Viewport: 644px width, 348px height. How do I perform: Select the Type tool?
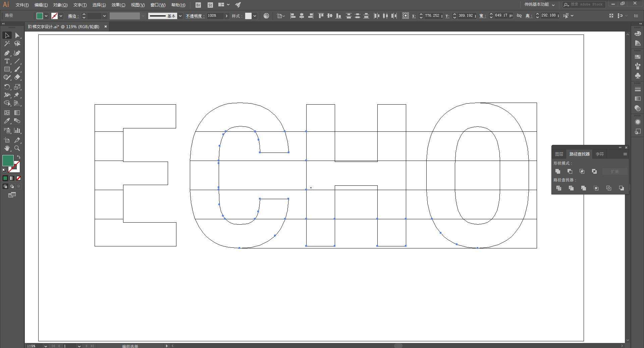(x=7, y=61)
